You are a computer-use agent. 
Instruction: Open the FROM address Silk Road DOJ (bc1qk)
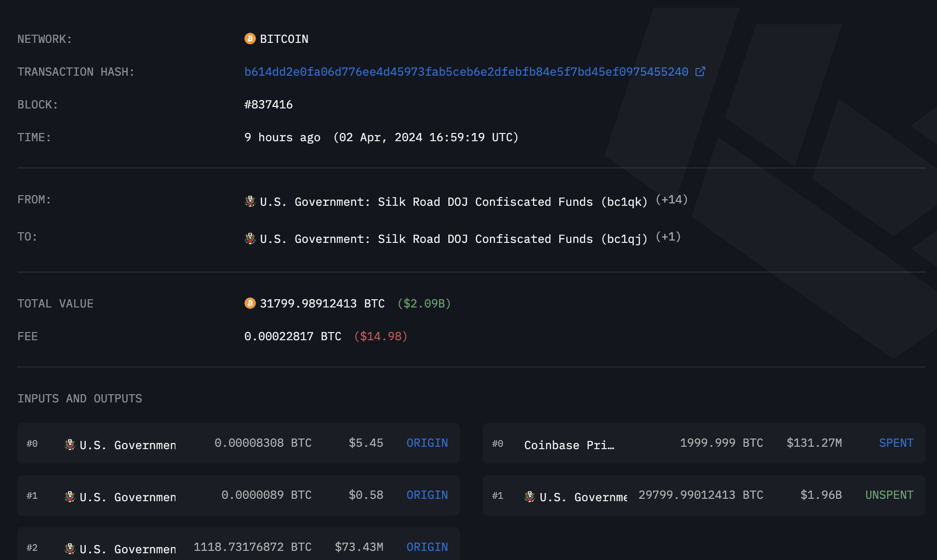[454, 202]
